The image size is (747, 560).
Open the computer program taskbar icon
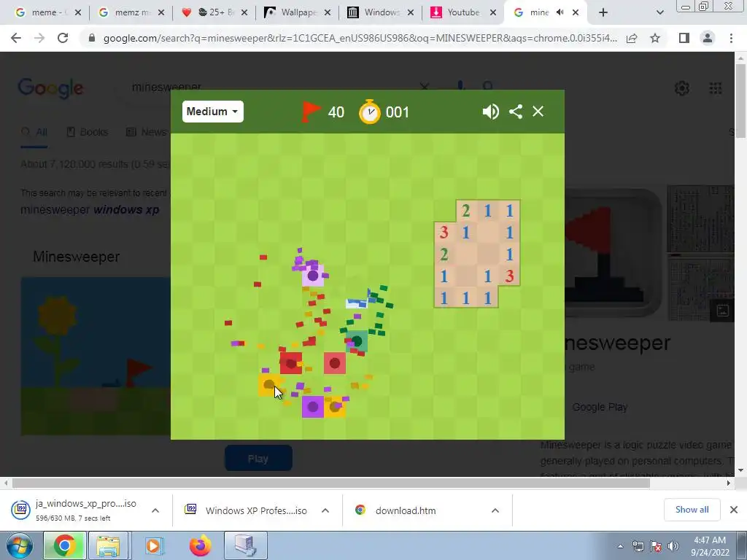click(x=246, y=545)
